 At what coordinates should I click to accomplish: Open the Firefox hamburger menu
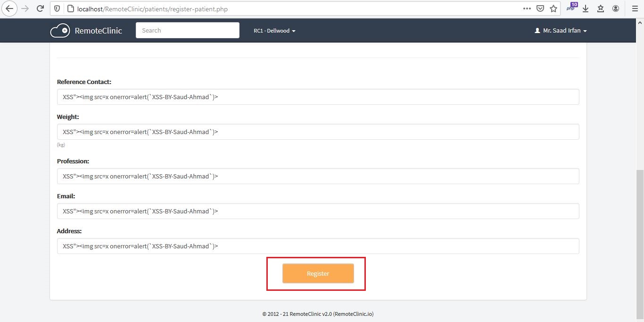pos(635,8)
